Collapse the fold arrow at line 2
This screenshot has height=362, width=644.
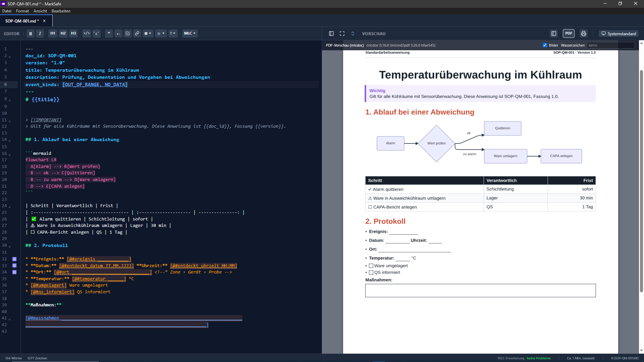click(9, 57)
